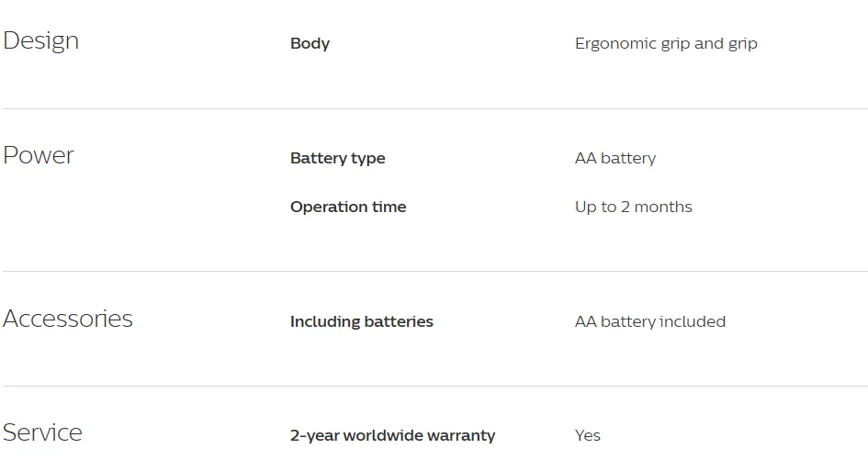Screen dimensions: 868x471
Task: Click the divider line below the Accessories section
Action: tap(434, 387)
